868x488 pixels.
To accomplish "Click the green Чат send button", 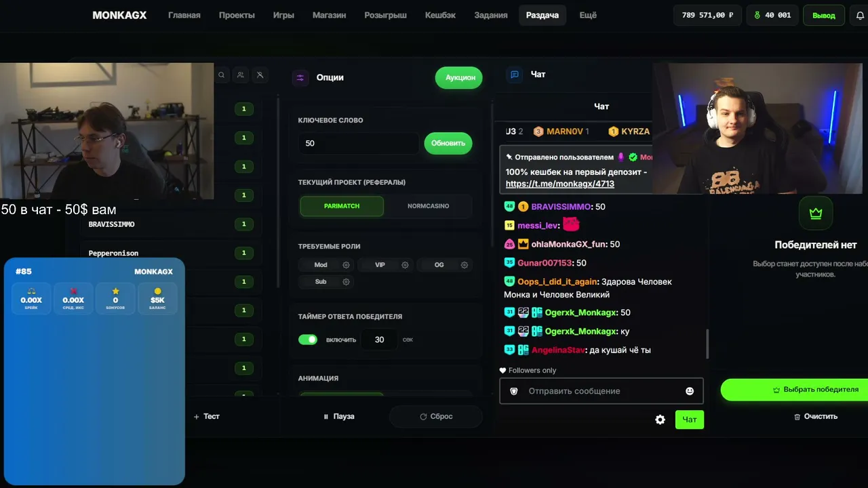I will 690,420.
